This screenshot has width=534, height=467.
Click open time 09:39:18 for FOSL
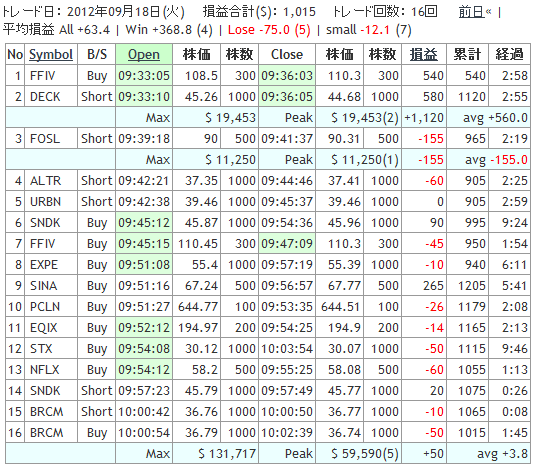click(144, 139)
